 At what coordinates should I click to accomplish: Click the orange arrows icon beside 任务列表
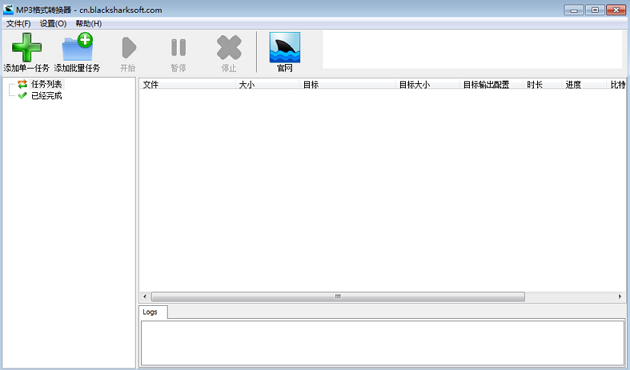[22, 84]
